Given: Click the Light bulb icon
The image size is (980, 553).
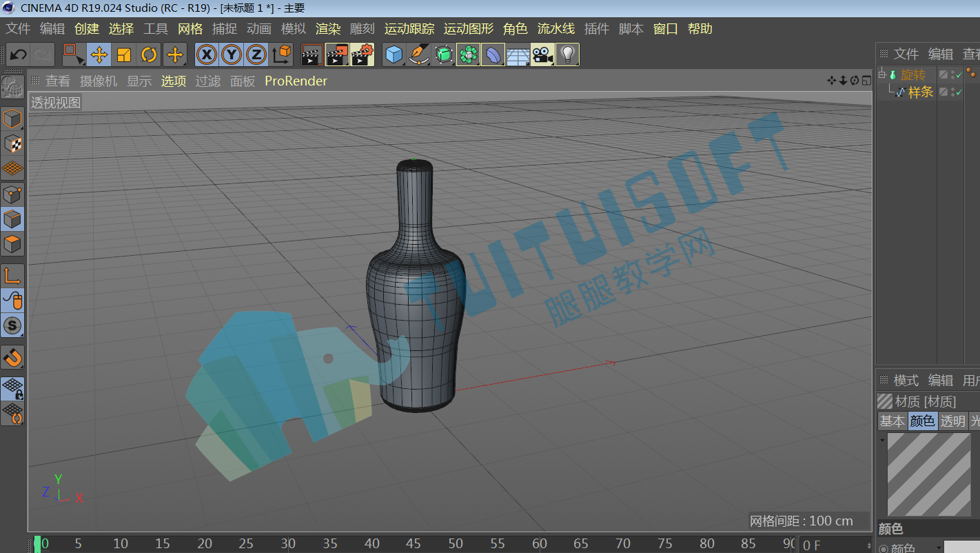Looking at the screenshot, I should [567, 54].
